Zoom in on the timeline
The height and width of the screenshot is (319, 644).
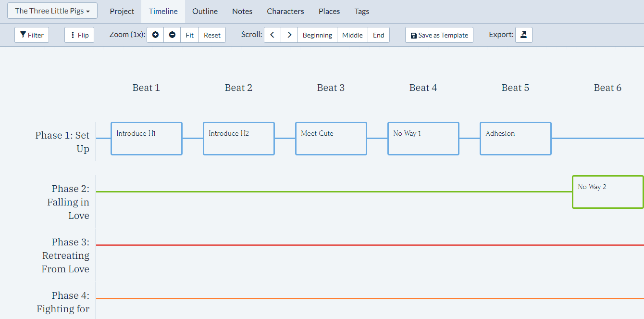155,35
